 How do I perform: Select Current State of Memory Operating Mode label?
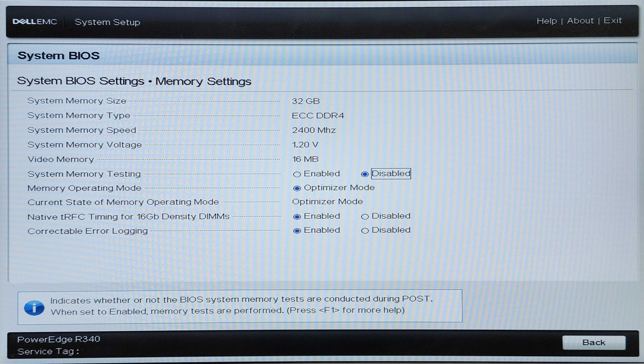click(x=123, y=202)
